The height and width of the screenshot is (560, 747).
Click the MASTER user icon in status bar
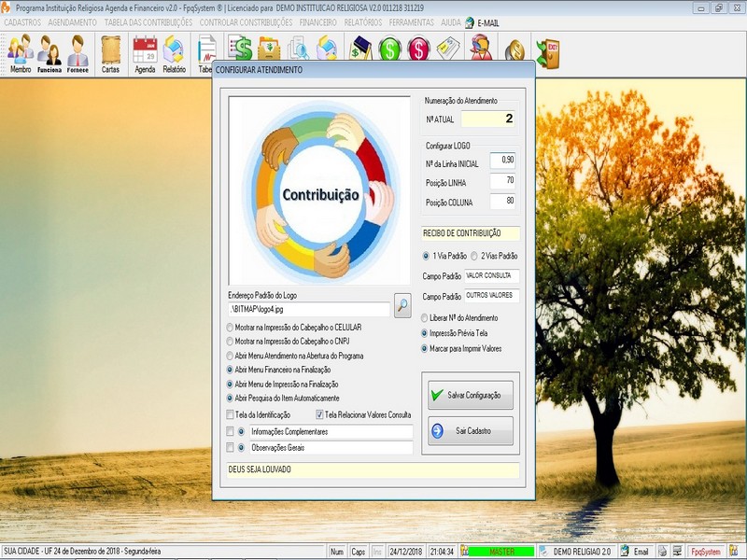tap(464, 551)
